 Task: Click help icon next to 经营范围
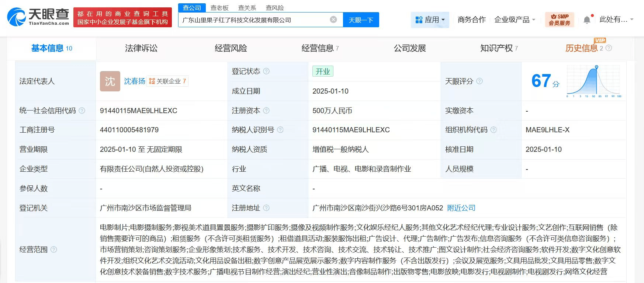click(54, 249)
